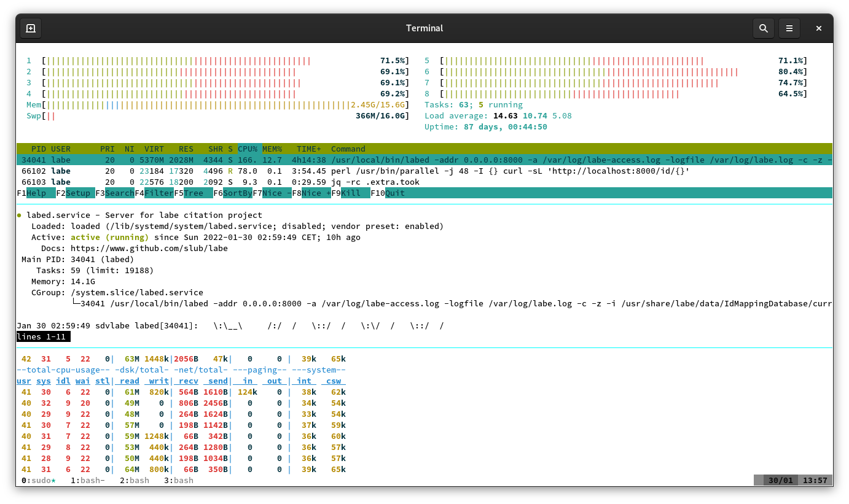Click dstat recv column header
Image resolution: width=849 pixels, height=504 pixels.
pyautogui.click(x=189, y=381)
